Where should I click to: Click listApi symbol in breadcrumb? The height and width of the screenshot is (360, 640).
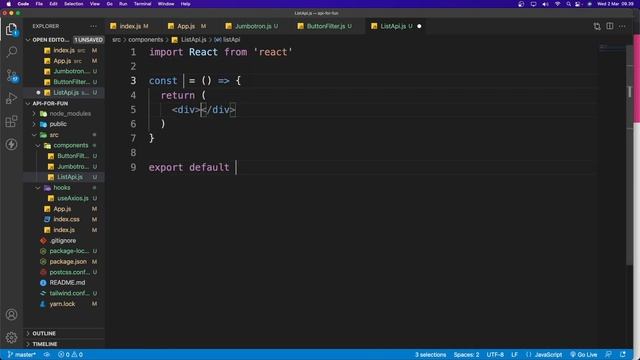(227, 40)
